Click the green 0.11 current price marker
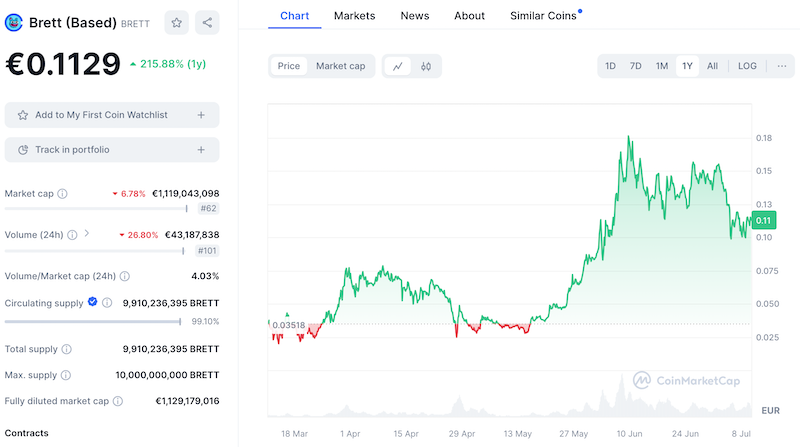Screen dimensions: 800x447 point(764,220)
